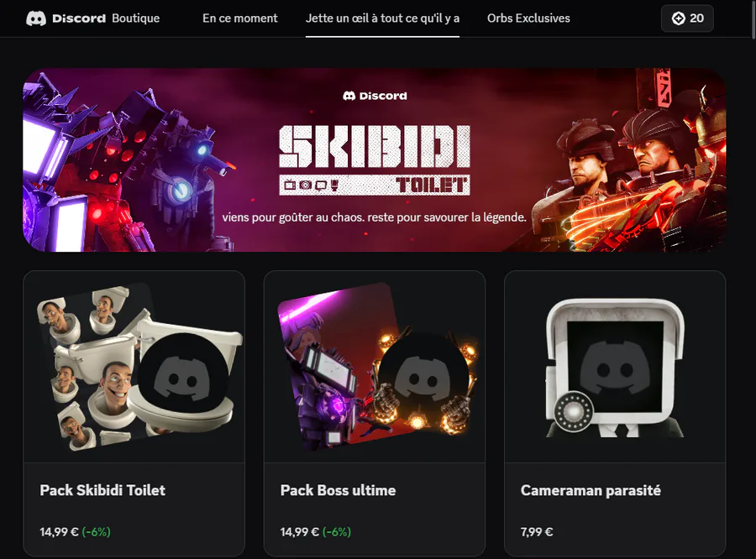
Task: Click the vertical page scrollbar
Action: 753,19
